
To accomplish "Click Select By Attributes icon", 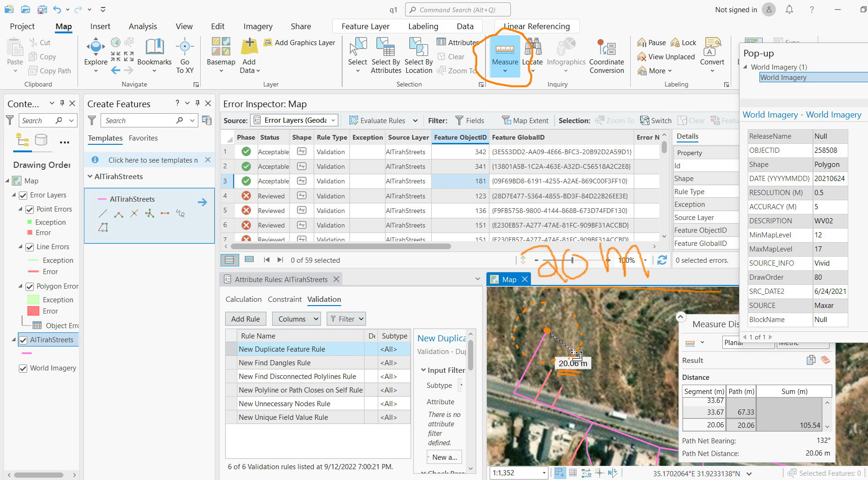I will (385, 47).
